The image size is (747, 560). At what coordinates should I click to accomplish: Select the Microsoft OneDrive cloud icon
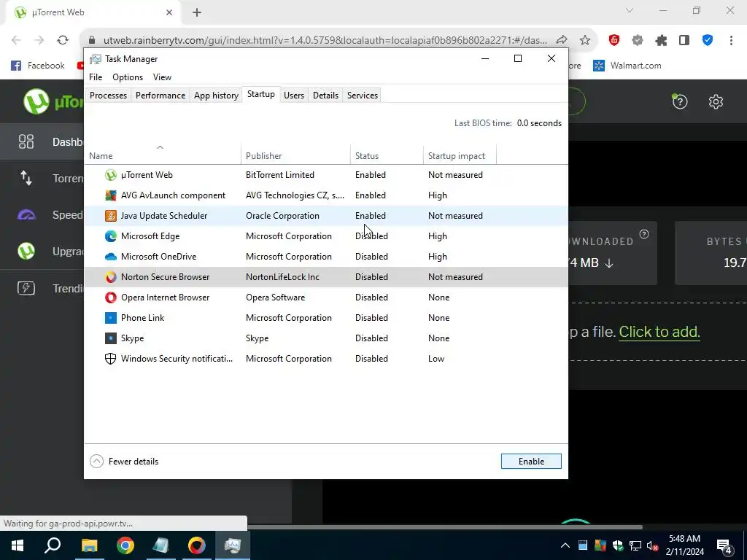[x=111, y=257]
